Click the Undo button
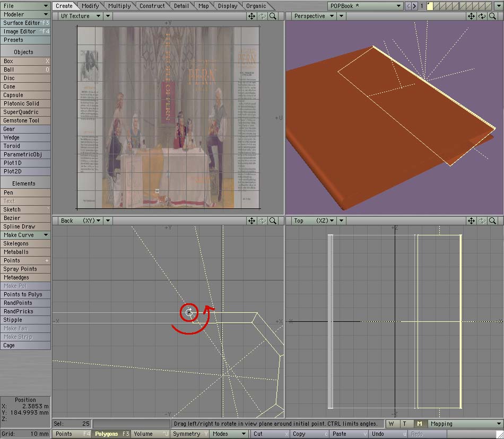Viewport: 504px width, 439px height. point(388,434)
